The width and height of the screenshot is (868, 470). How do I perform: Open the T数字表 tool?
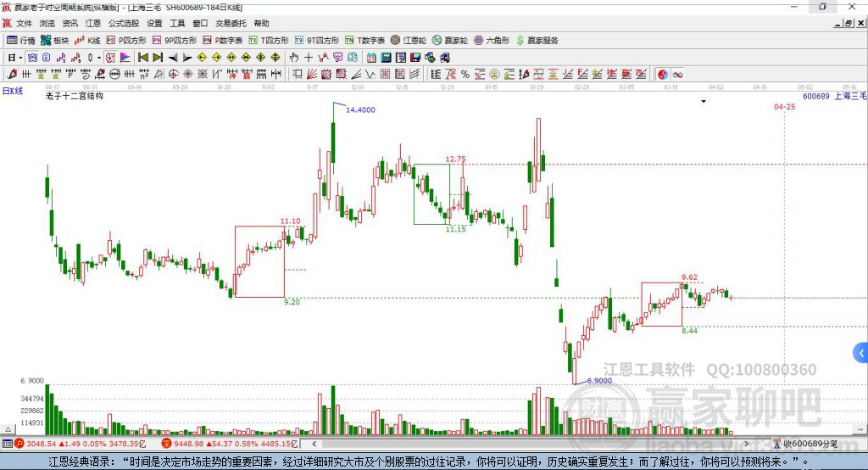(x=364, y=41)
